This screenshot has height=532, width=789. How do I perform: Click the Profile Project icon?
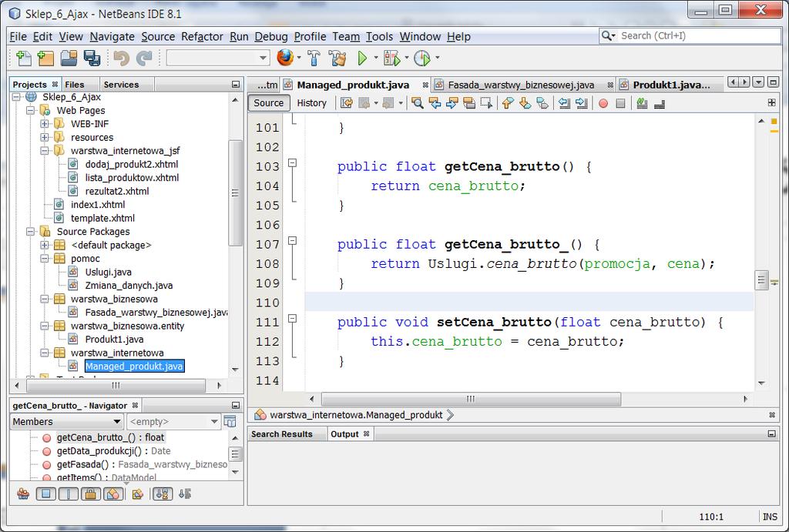(x=422, y=59)
